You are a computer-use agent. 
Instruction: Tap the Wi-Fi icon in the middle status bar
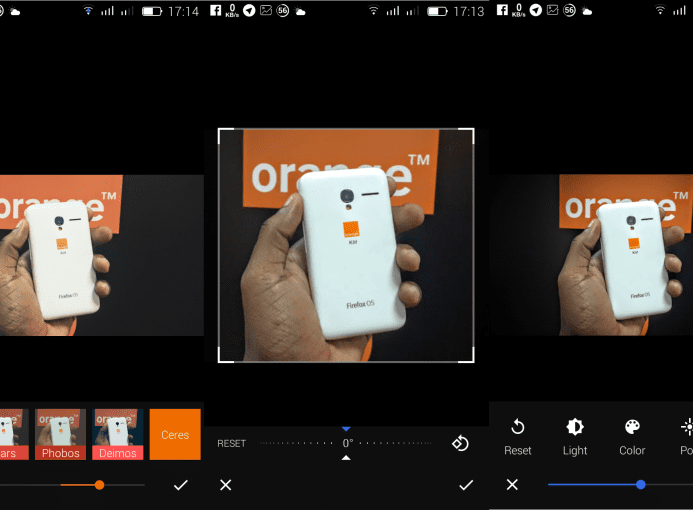373,10
